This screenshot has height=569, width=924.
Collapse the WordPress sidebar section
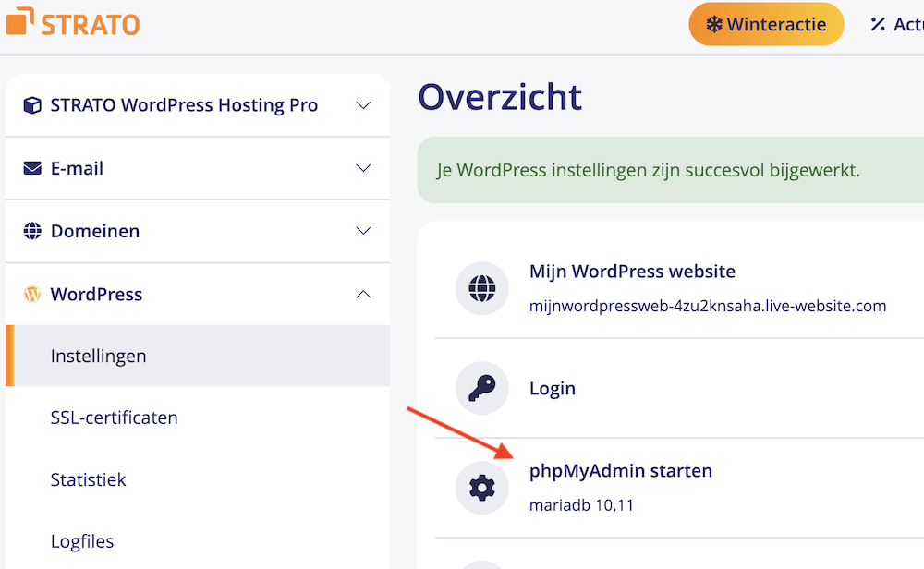(x=363, y=294)
